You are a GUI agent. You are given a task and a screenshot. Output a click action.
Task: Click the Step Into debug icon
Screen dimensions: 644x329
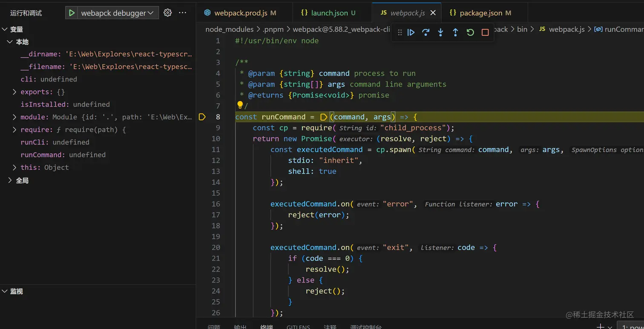(x=440, y=32)
